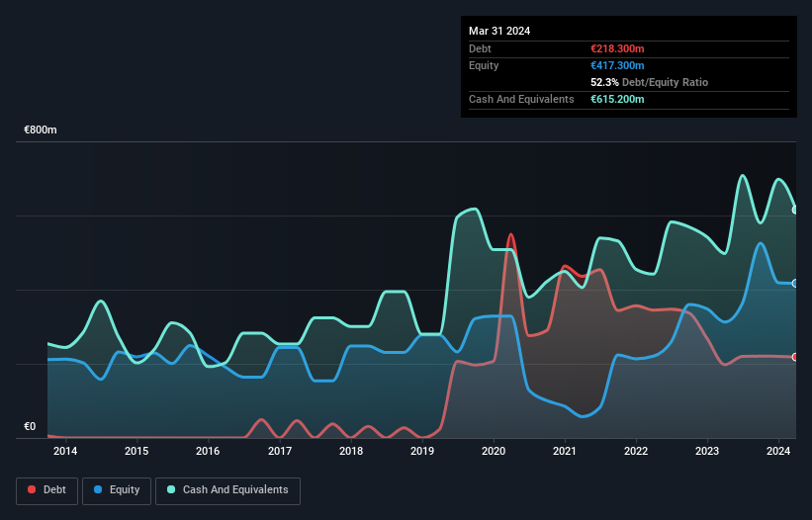Select the teal Cash endpoint marker on chart
Viewport: 812px width, 520px height.
tap(795, 210)
